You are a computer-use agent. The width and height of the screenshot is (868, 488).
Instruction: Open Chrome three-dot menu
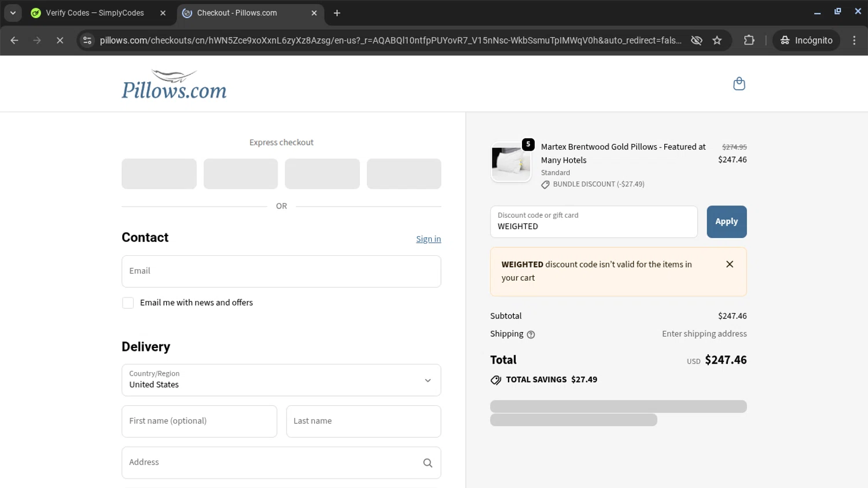(x=854, y=40)
